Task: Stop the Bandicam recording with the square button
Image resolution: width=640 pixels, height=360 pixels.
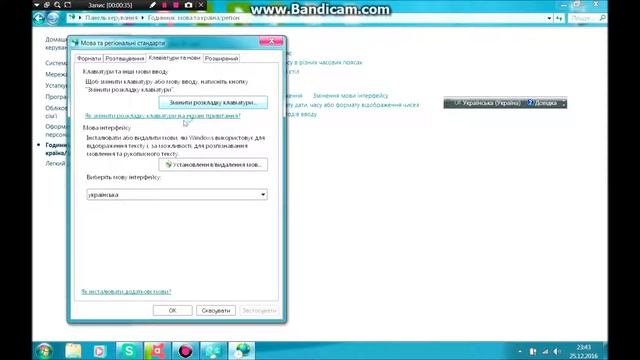Action: pos(176,5)
